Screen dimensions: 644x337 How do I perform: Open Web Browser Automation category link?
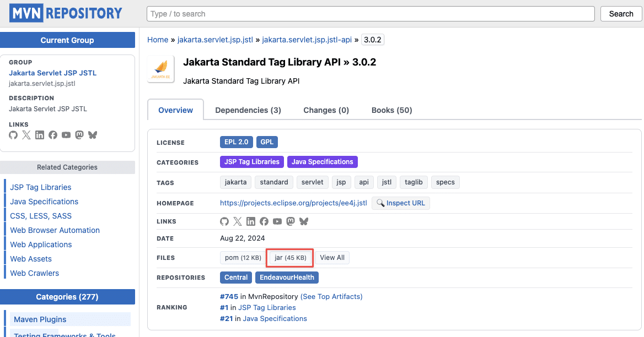pyautogui.click(x=55, y=230)
